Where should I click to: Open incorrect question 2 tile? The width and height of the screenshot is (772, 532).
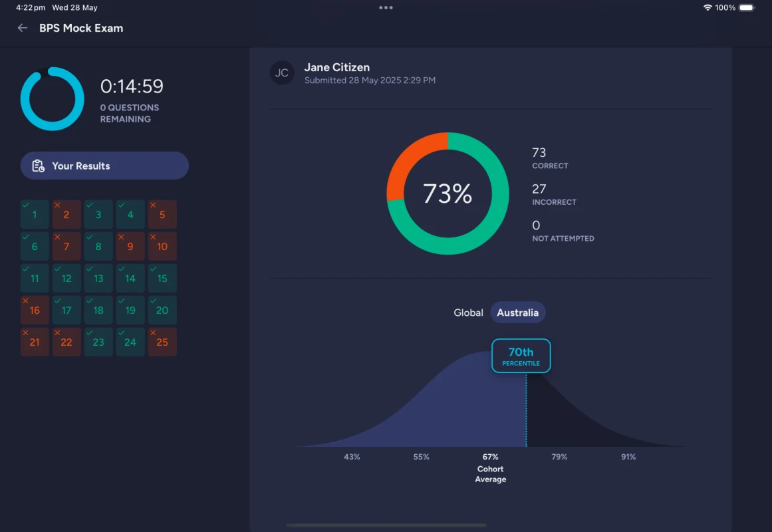click(66, 214)
